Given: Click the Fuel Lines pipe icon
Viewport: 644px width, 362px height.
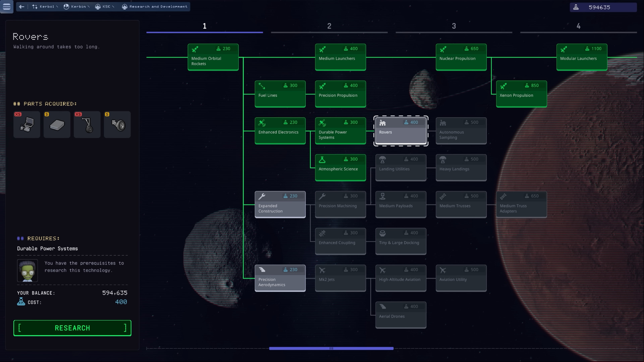Looking at the screenshot, I should (x=262, y=86).
